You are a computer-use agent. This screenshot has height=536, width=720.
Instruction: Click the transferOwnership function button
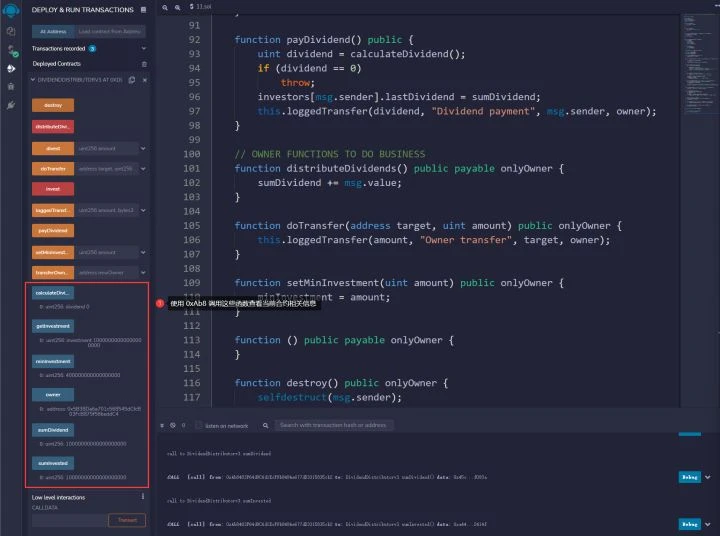(x=53, y=272)
